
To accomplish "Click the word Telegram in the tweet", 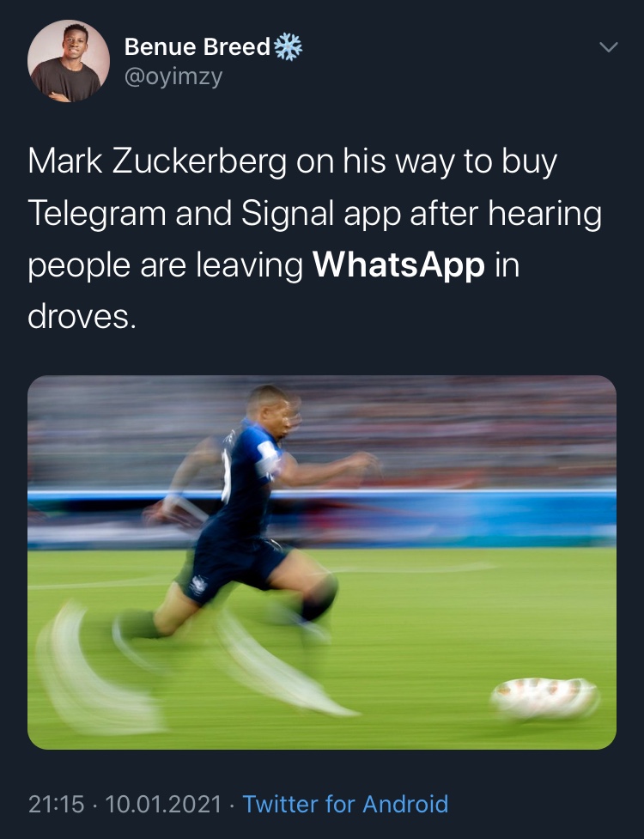I will click(97, 214).
